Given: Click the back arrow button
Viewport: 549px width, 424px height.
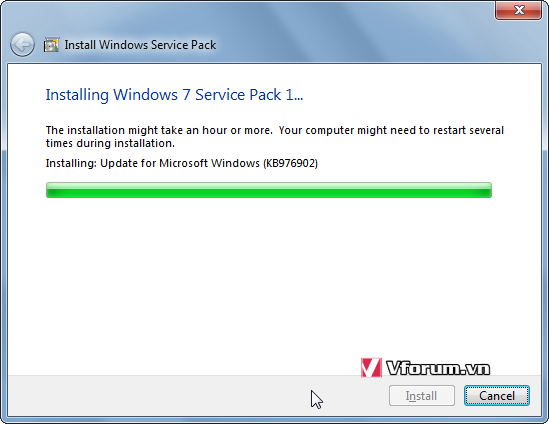Looking at the screenshot, I should click(x=22, y=44).
